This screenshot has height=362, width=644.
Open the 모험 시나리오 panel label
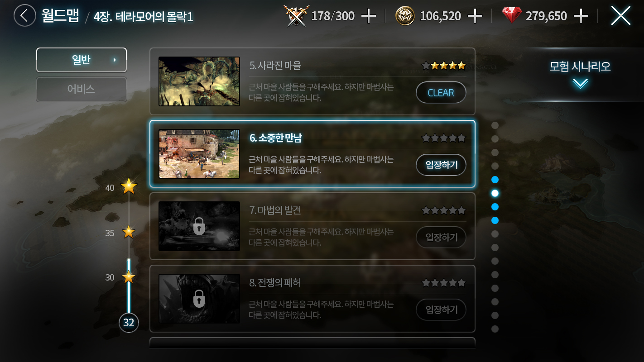click(x=580, y=67)
